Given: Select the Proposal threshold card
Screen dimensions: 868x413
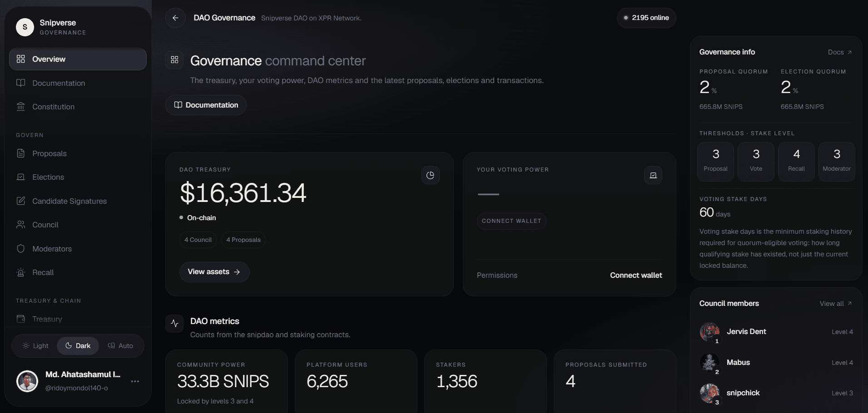Looking at the screenshot, I should coord(716,162).
